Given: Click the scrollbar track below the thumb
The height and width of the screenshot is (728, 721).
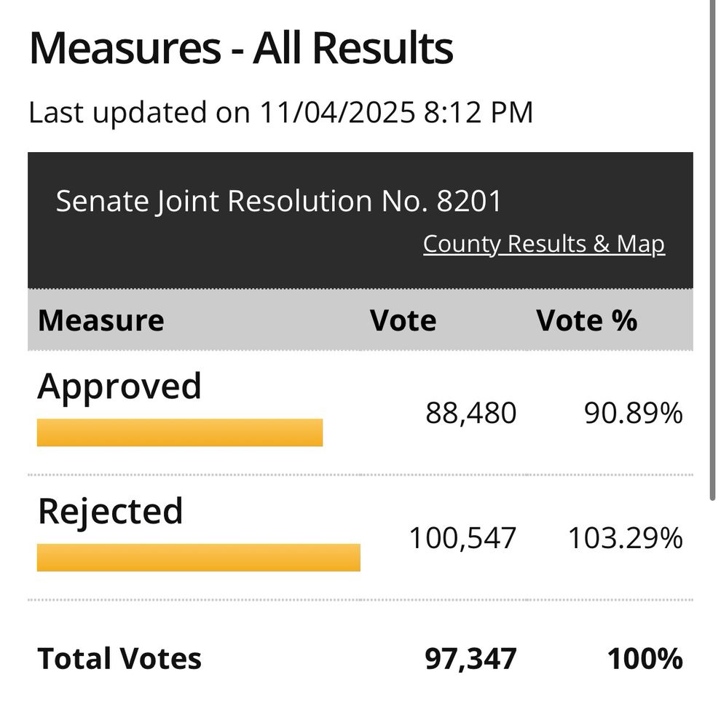Looking at the screenshot, I should tap(713, 613).
